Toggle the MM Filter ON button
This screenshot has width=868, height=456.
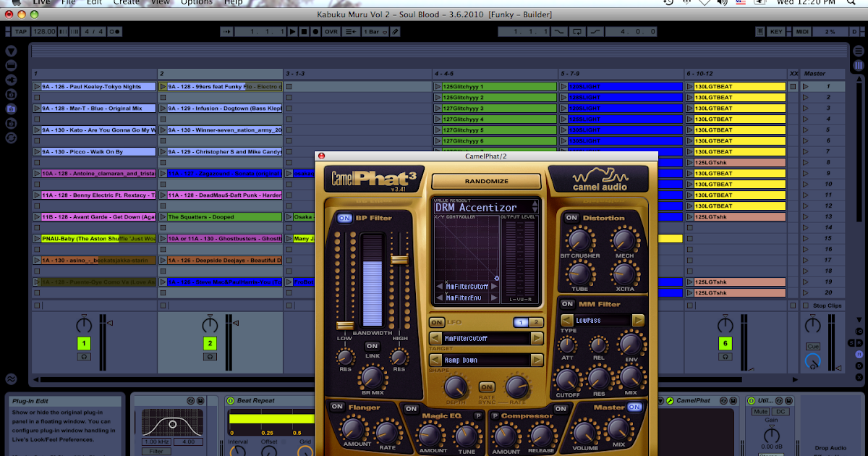tap(568, 304)
